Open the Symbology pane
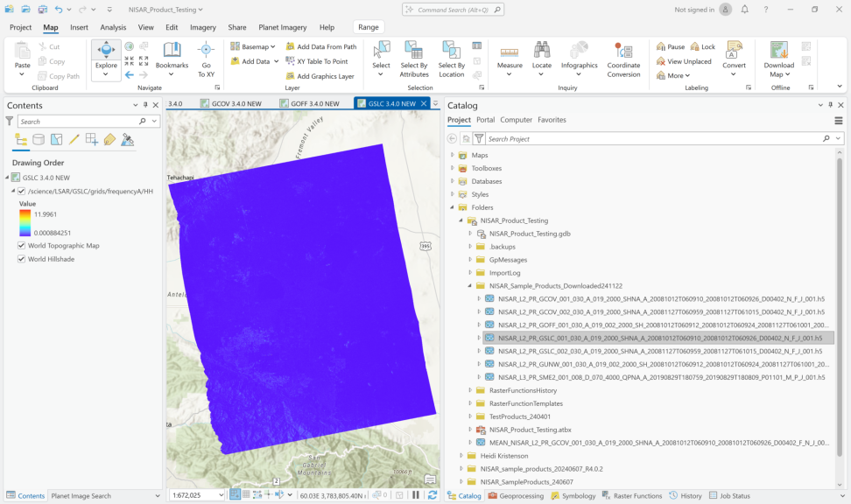Image resolution: width=851 pixels, height=504 pixels. (573, 495)
